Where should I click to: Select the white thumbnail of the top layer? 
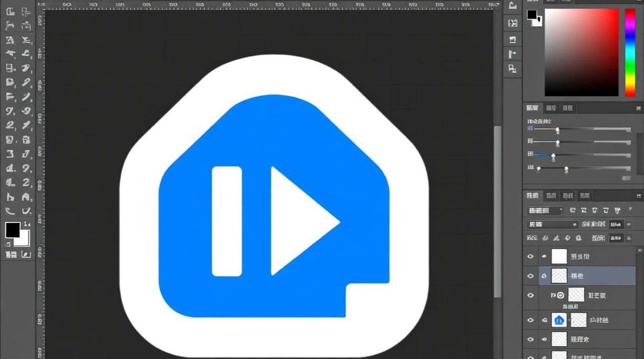click(x=559, y=257)
